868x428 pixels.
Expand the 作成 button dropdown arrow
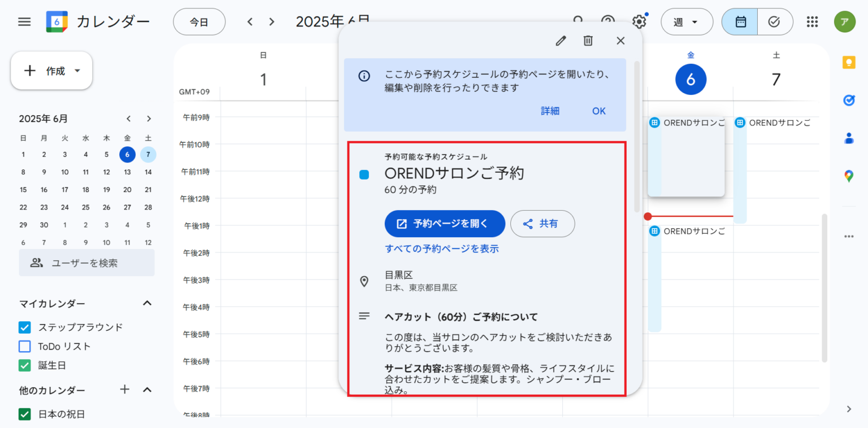click(x=77, y=71)
